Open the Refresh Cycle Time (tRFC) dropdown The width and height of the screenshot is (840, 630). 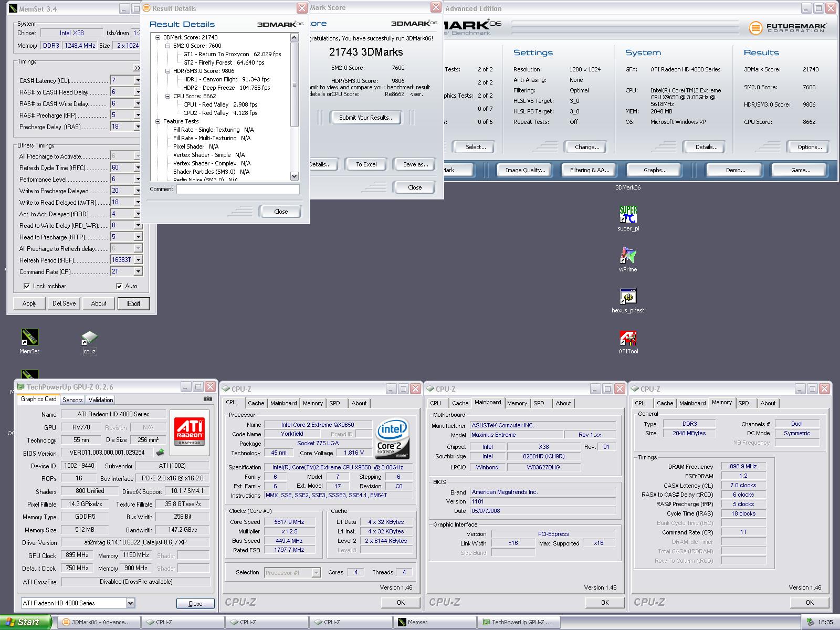click(x=138, y=167)
